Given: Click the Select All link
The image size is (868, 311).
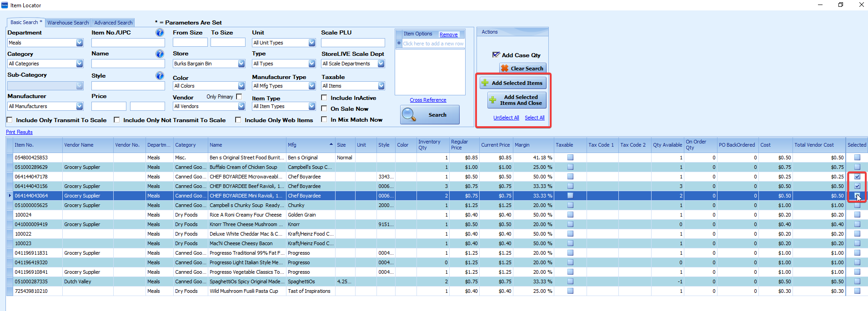Looking at the screenshot, I should pyautogui.click(x=534, y=118).
